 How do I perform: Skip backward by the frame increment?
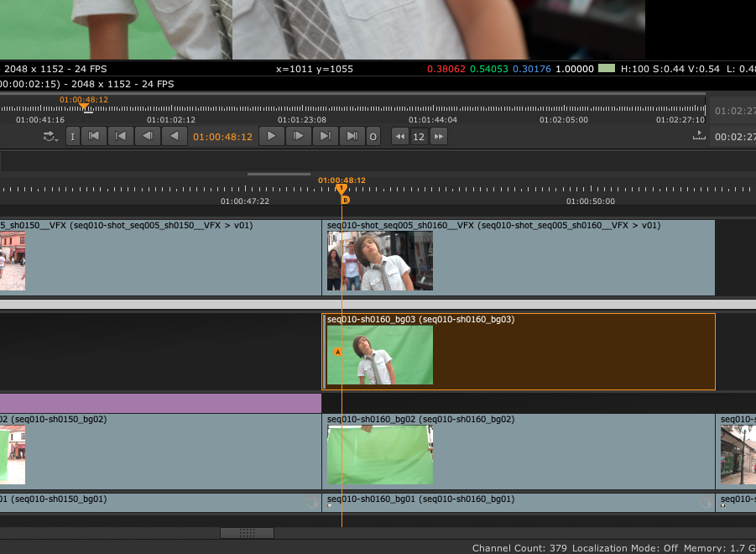click(400, 136)
